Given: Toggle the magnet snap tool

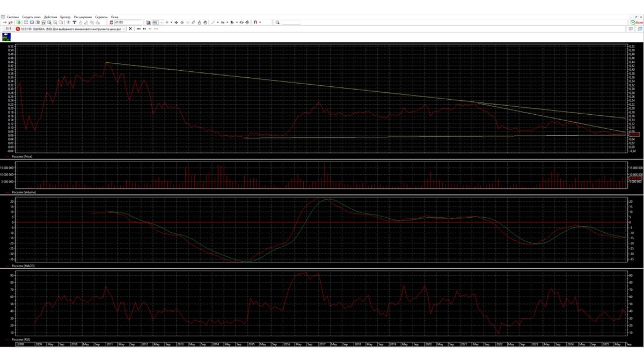Looking at the screenshot, I should coord(255,23).
